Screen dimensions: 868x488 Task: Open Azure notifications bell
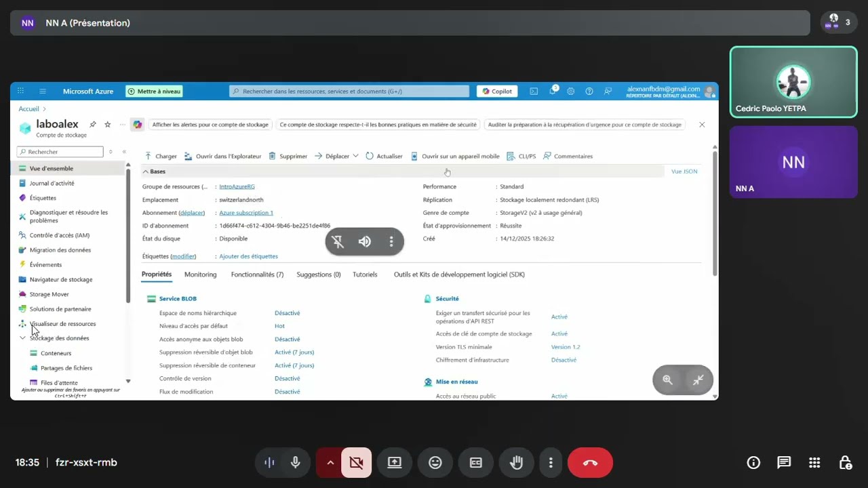tap(553, 91)
